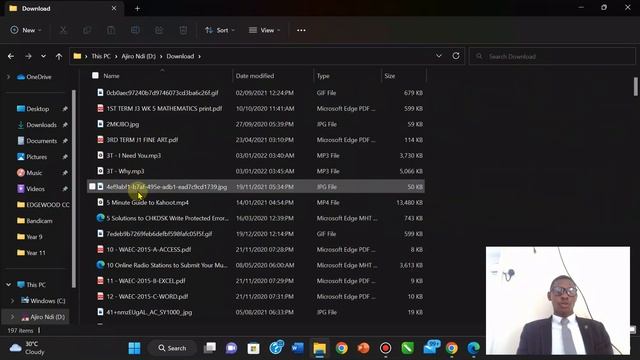Click This PC in the address path

click(101, 56)
